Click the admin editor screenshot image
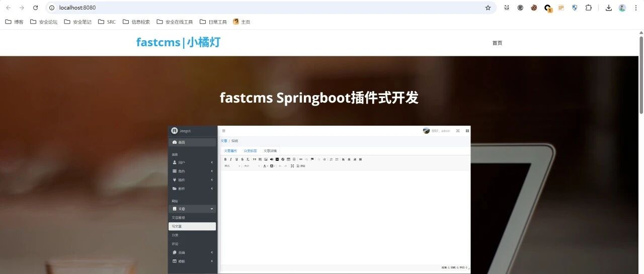The height and width of the screenshot is (274, 644). (319, 200)
